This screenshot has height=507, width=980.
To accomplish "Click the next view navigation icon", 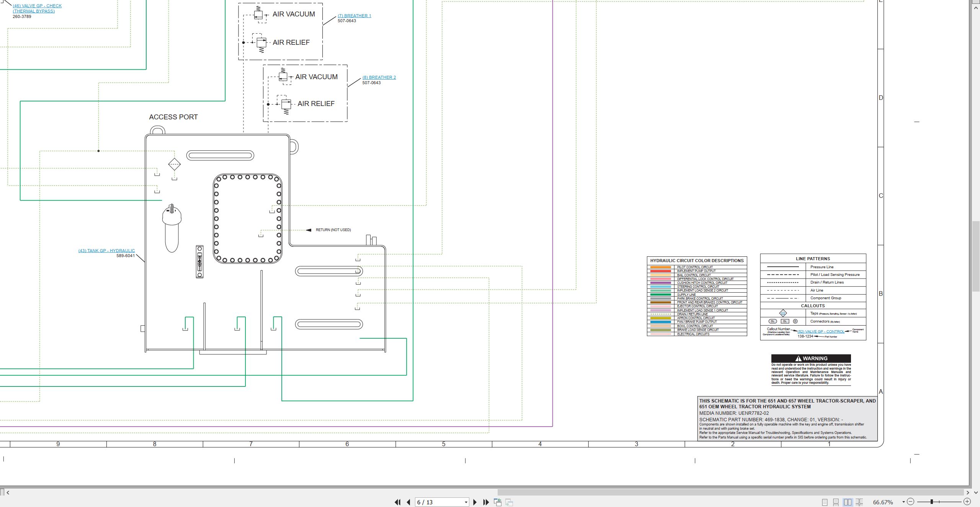I will click(509, 502).
